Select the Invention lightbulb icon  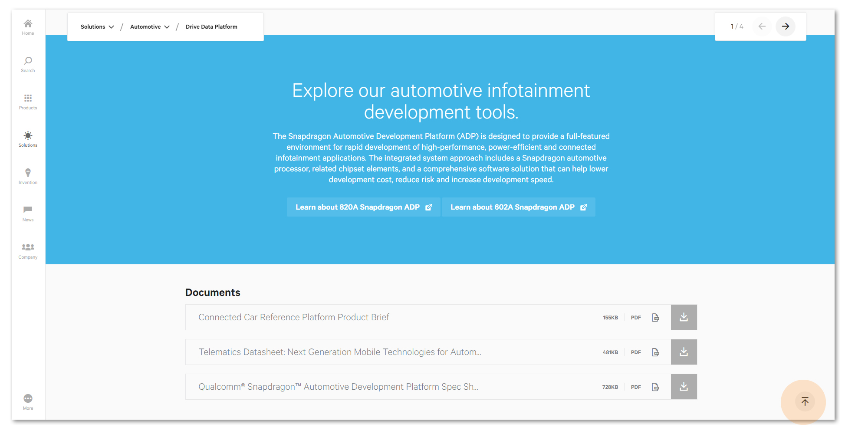point(28,176)
